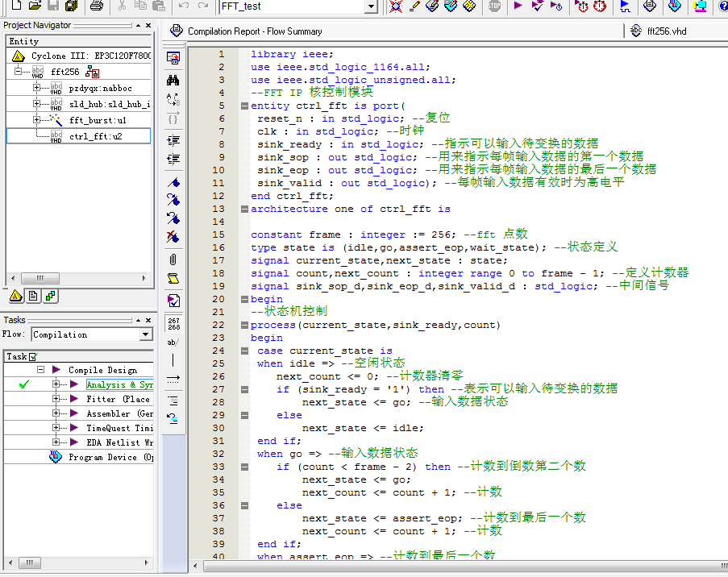Click the line numbers 267/268 toggle icon
Image resolution: width=728 pixels, height=577 pixels.
coord(173,323)
